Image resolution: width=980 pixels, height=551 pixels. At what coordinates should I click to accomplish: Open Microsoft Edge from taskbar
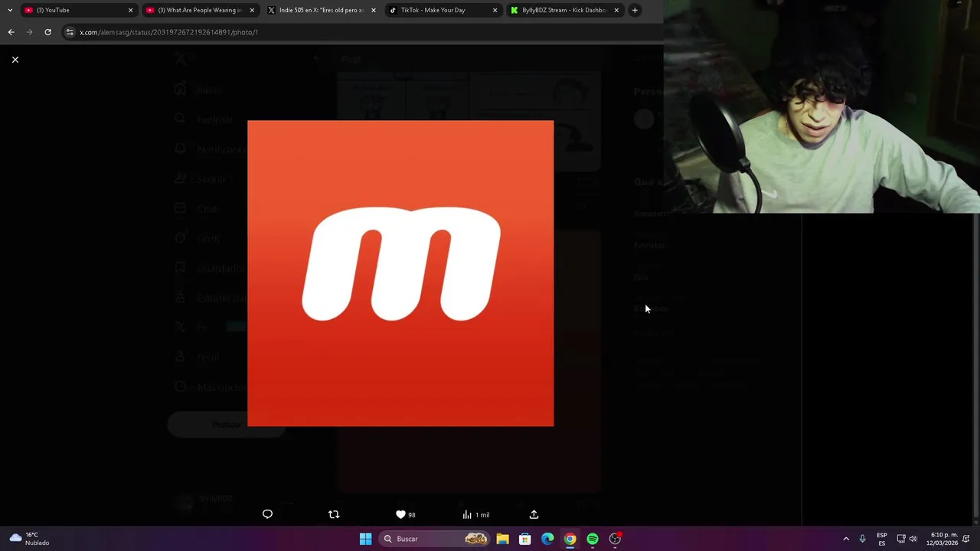pos(547,539)
